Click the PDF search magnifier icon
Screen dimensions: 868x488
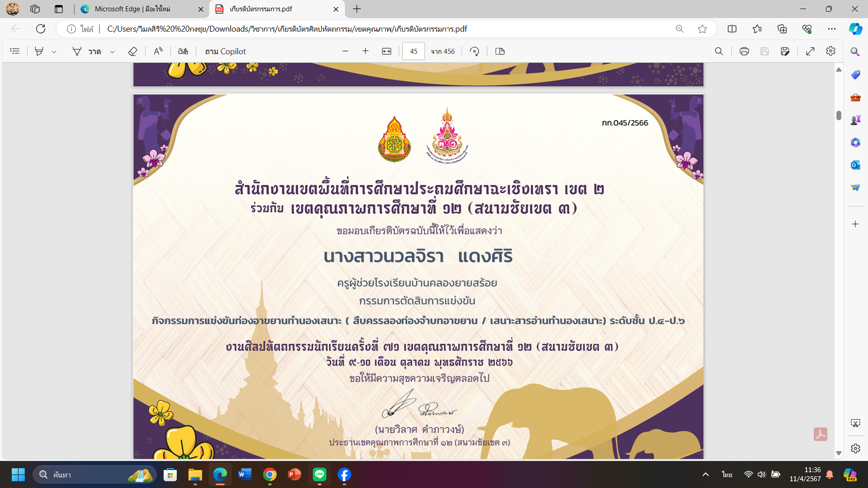click(x=719, y=52)
